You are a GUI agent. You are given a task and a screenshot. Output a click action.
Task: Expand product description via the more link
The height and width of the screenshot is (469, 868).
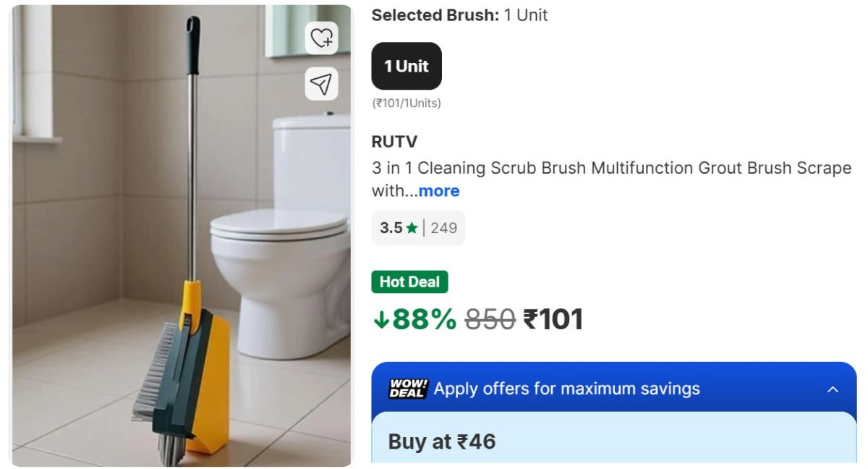tap(438, 191)
